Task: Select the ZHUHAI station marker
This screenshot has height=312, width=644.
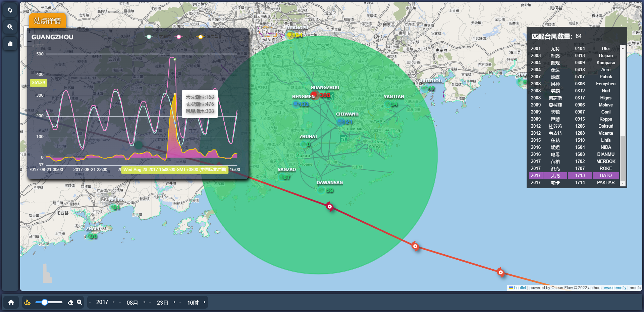Action: (304, 144)
